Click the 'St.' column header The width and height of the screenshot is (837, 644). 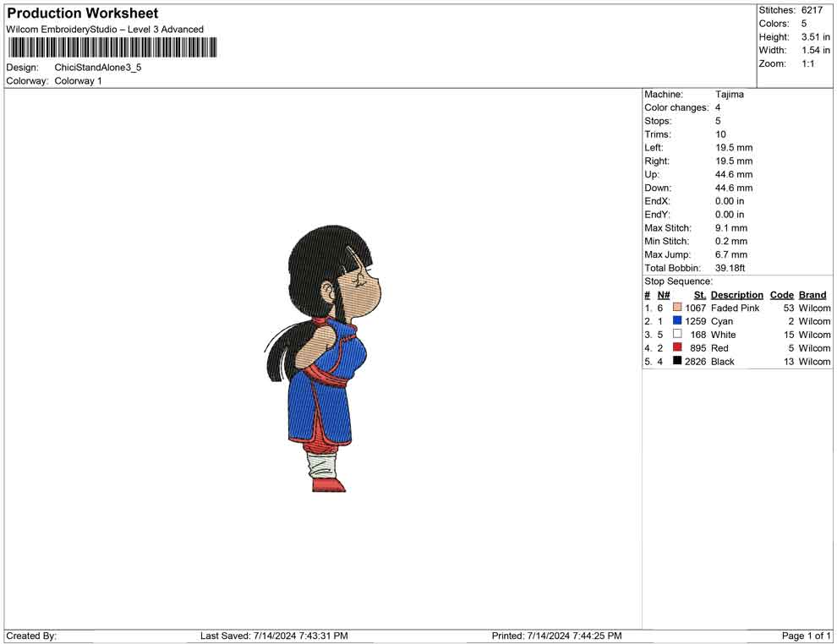[x=700, y=295]
